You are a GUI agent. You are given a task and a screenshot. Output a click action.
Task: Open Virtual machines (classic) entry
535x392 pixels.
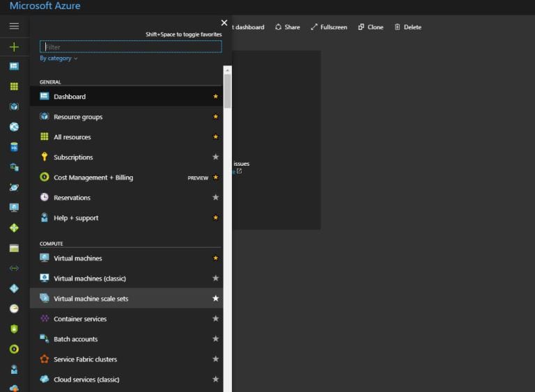pyautogui.click(x=126, y=279)
